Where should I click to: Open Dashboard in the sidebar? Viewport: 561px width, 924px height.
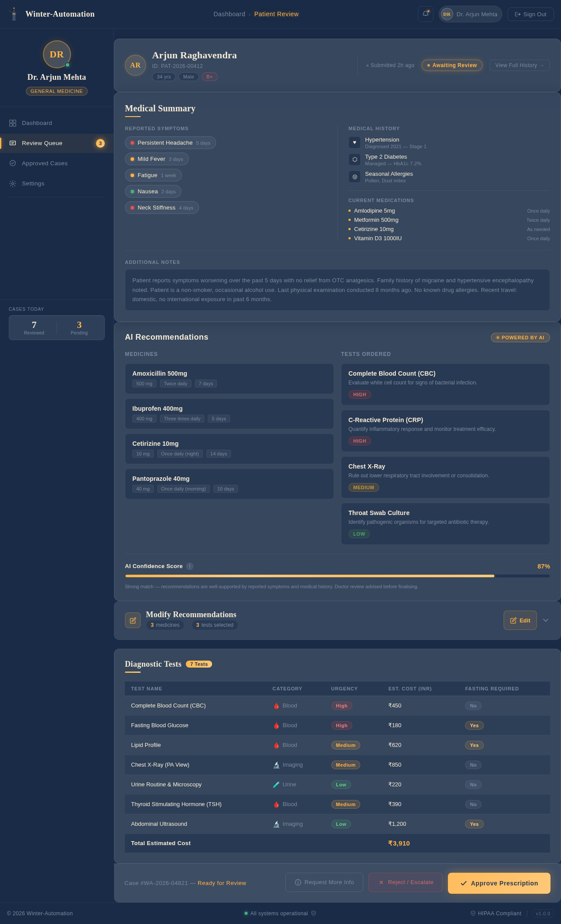57,123
